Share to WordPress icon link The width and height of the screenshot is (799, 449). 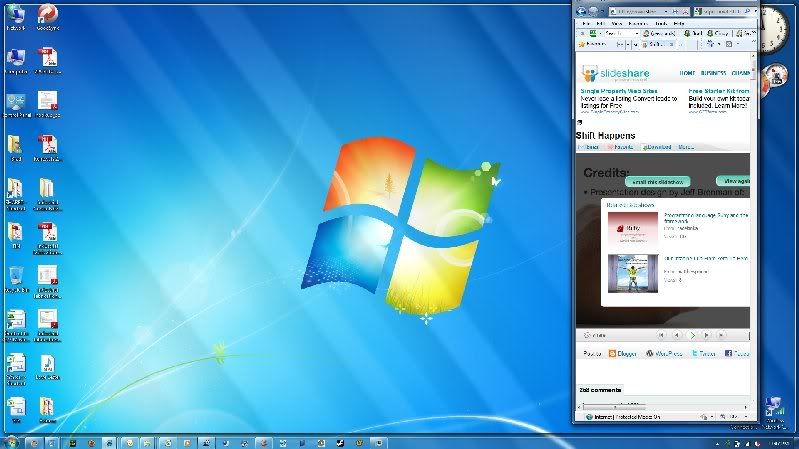click(x=664, y=353)
